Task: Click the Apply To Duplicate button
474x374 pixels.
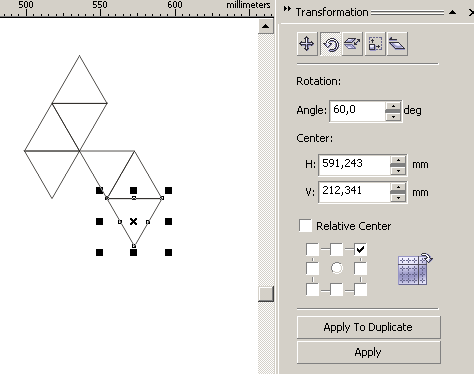Action: pos(368,327)
